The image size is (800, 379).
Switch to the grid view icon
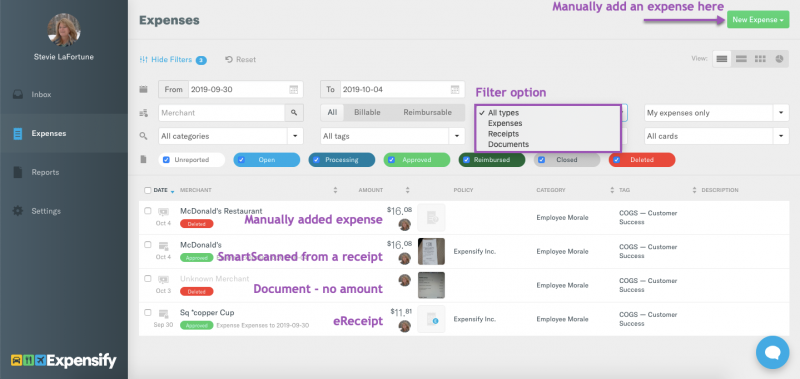point(760,59)
